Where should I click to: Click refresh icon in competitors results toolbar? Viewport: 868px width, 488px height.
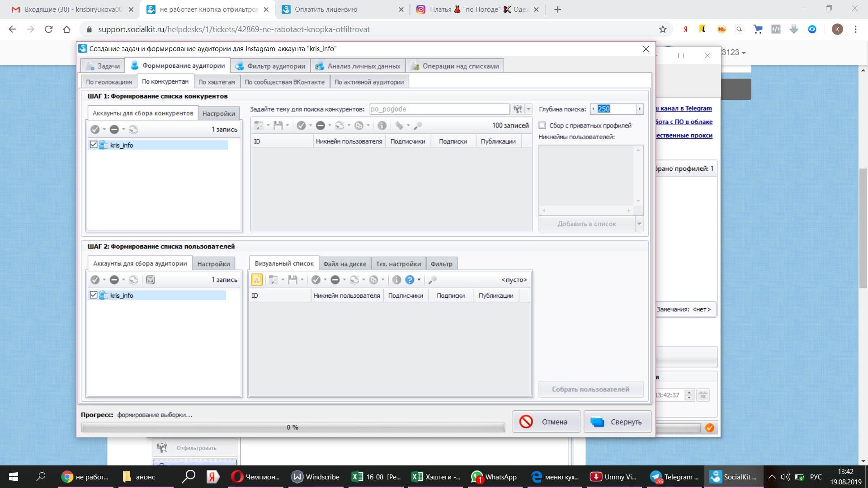click(x=340, y=126)
